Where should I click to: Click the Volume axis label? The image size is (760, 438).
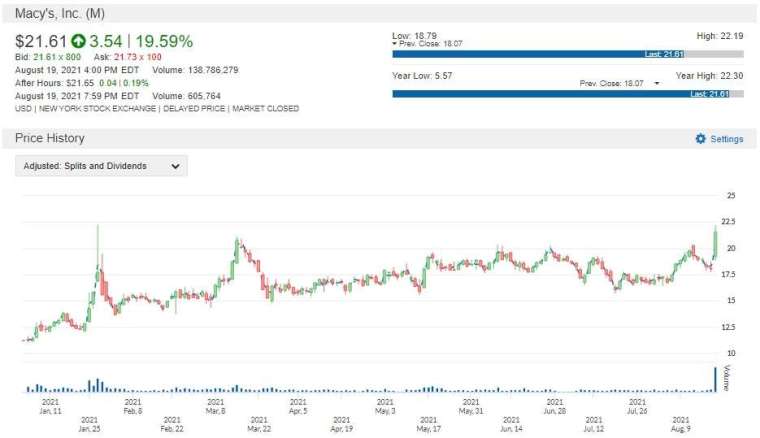pyautogui.click(x=726, y=378)
